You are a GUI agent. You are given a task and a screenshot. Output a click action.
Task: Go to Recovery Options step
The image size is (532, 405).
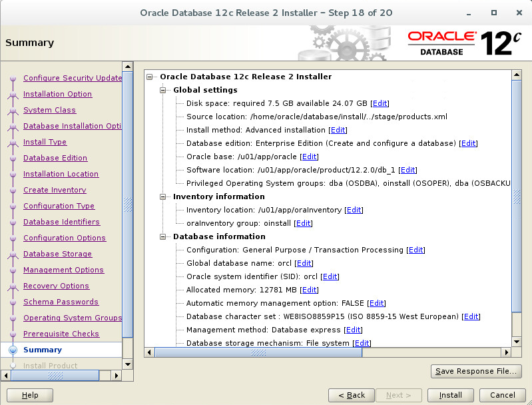pos(57,286)
